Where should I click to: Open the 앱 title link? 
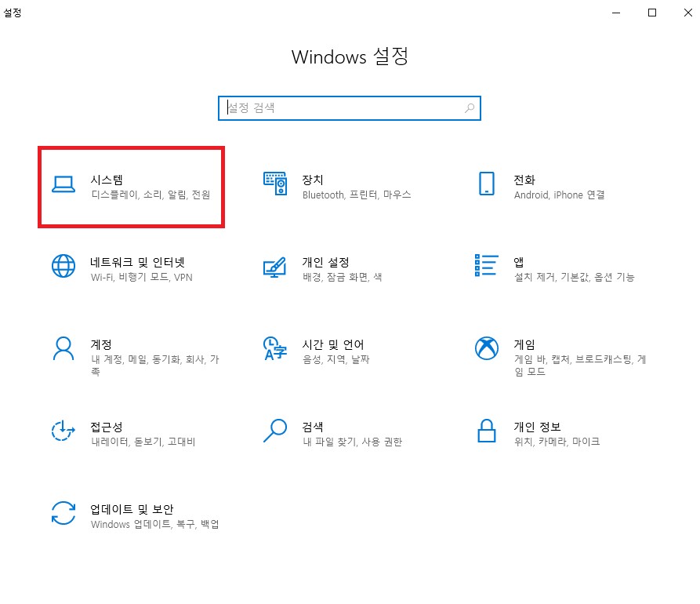[518, 262]
